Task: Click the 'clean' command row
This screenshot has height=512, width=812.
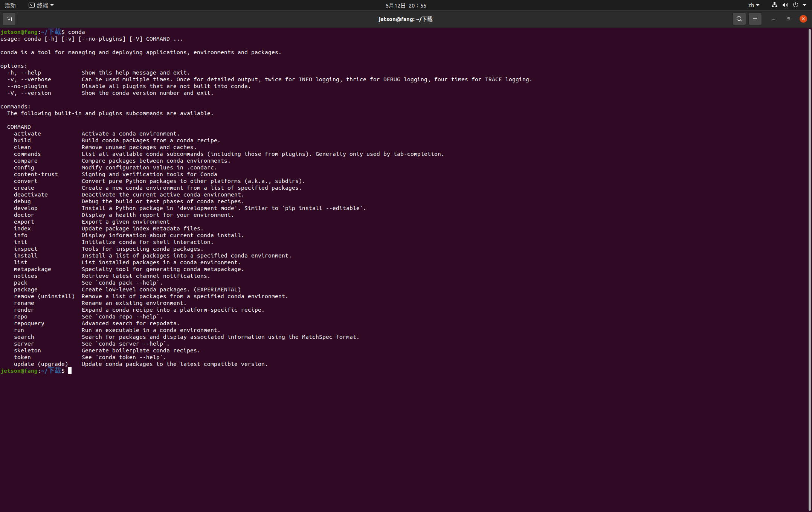Action: pos(105,147)
